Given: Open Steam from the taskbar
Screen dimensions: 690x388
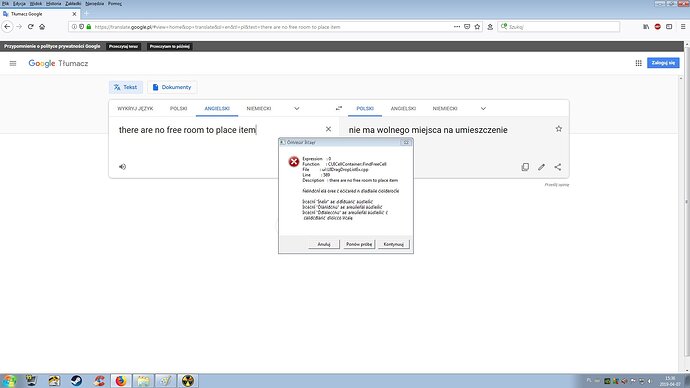Looking at the screenshot, I should point(76,381).
